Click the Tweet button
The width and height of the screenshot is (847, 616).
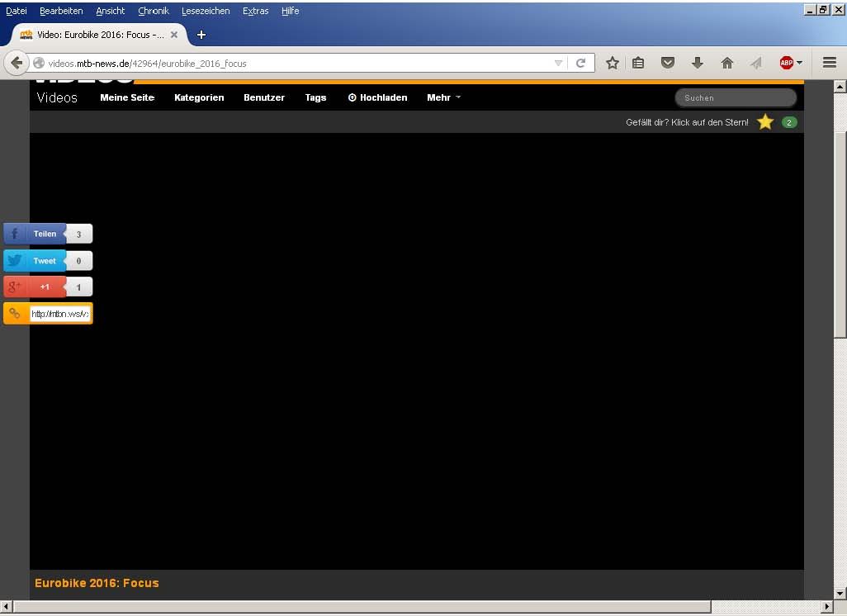point(35,260)
